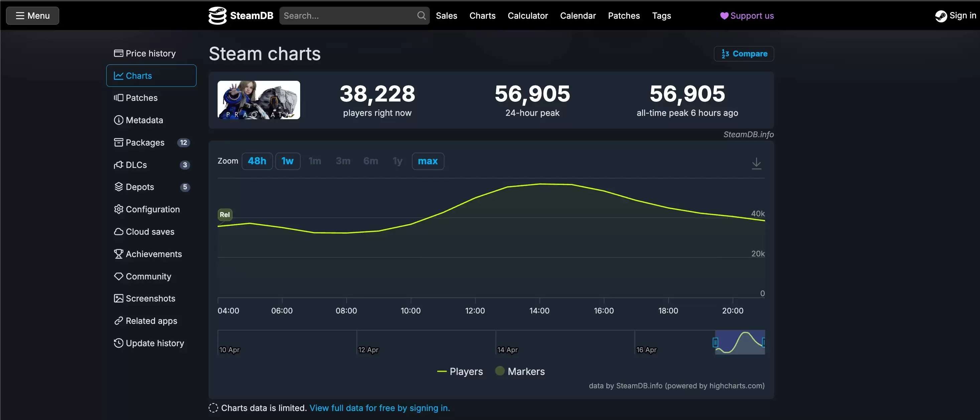Expand the hamburger Menu
Screen dimensions: 980x420
32,16
